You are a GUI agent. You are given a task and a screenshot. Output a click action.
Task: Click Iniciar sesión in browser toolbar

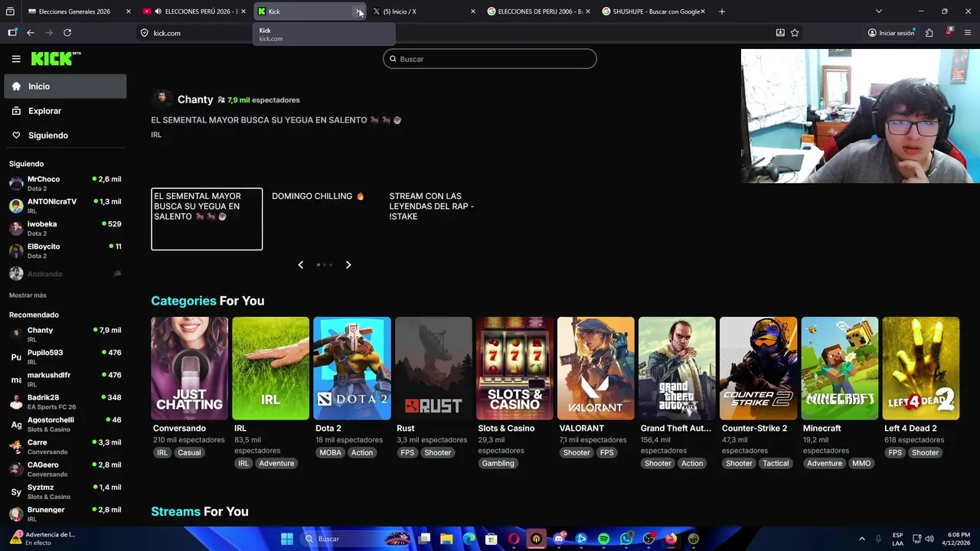click(x=891, y=33)
